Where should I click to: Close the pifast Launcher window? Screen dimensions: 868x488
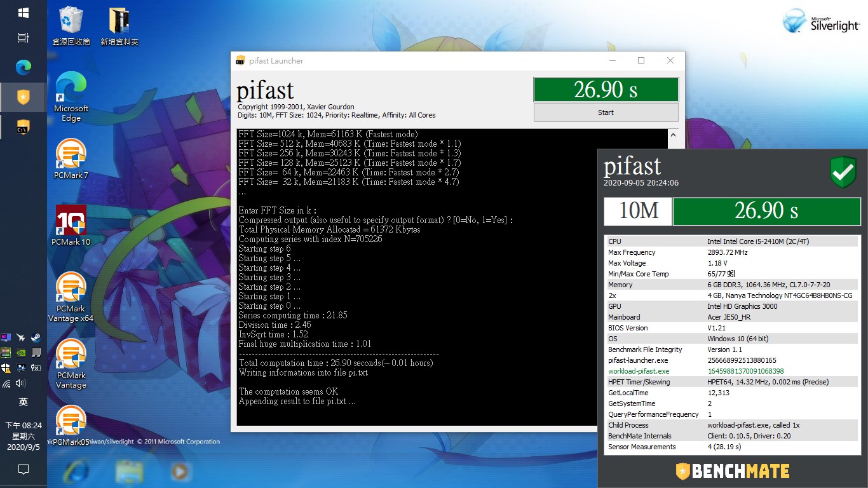[x=670, y=60]
